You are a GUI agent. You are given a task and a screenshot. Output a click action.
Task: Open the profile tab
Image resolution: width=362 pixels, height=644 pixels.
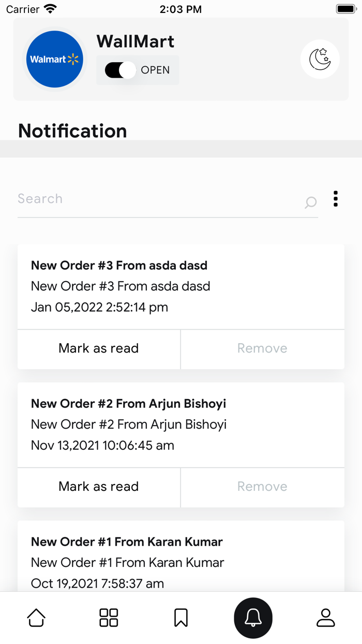click(326, 618)
